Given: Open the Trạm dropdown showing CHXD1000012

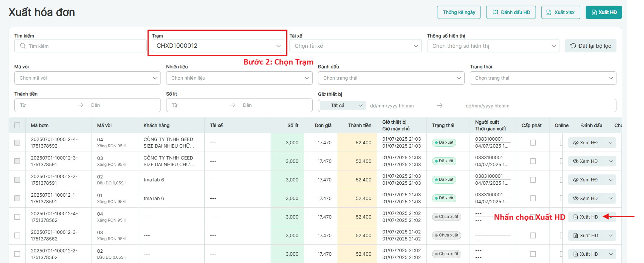Looking at the screenshot, I should click(x=218, y=46).
